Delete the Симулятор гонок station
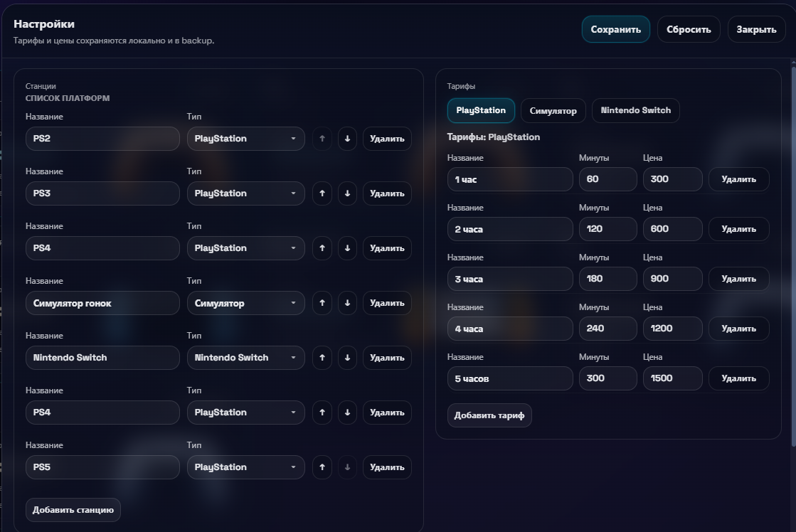 coord(387,303)
